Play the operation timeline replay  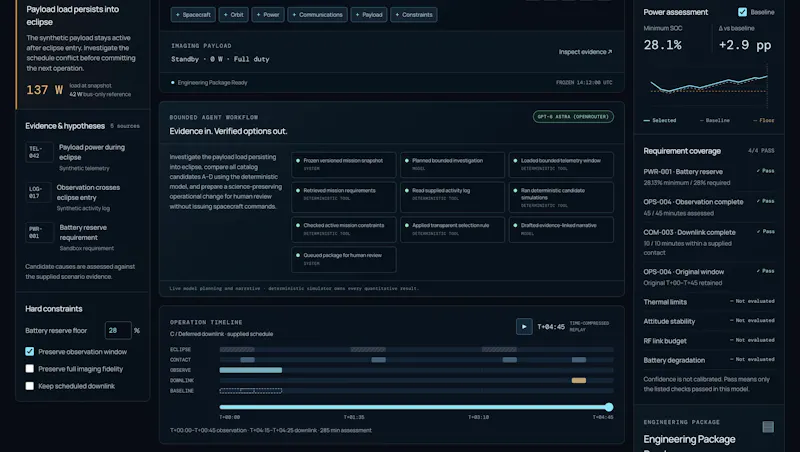click(x=524, y=327)
